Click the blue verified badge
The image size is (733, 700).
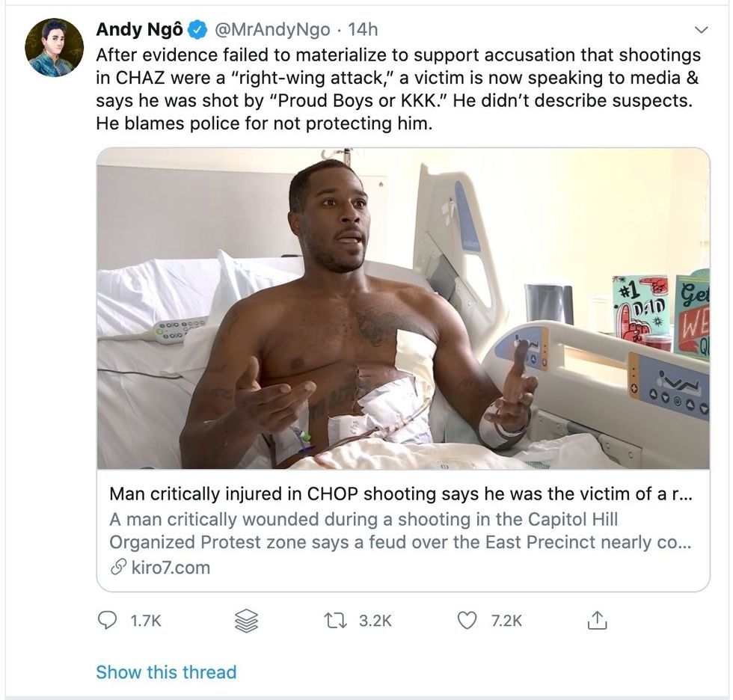point(197,30)
